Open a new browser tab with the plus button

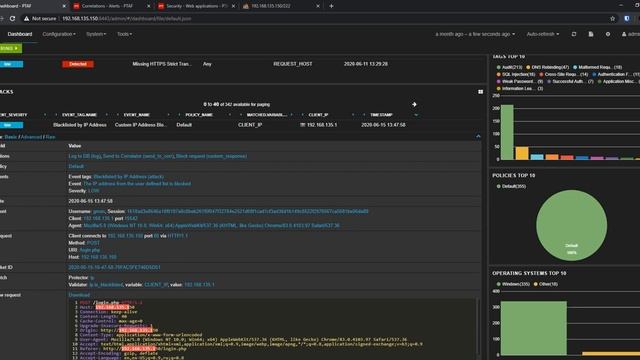331,6
